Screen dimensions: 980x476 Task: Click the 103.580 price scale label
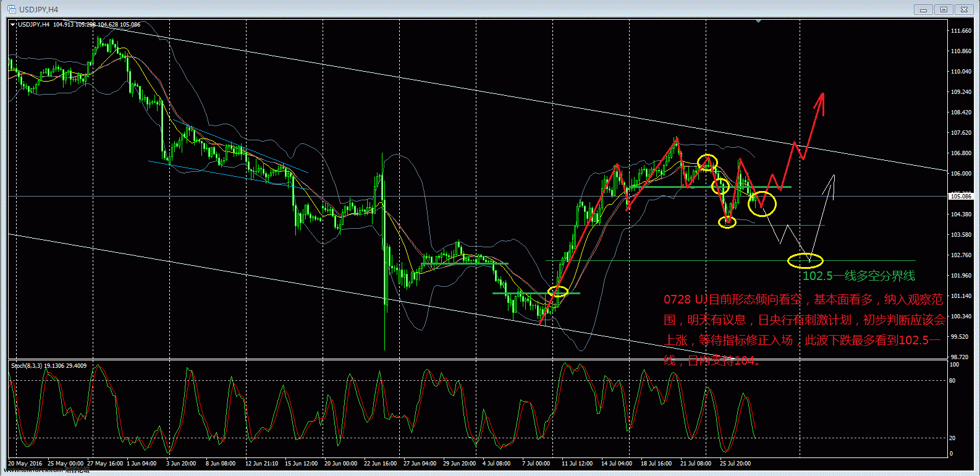pyautogui.click(x=961, y=235)
